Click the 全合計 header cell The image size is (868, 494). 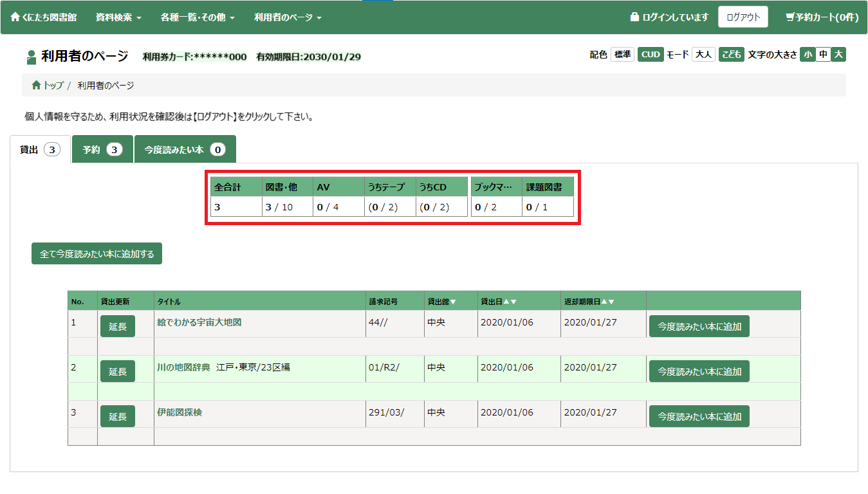pos(236,187)
